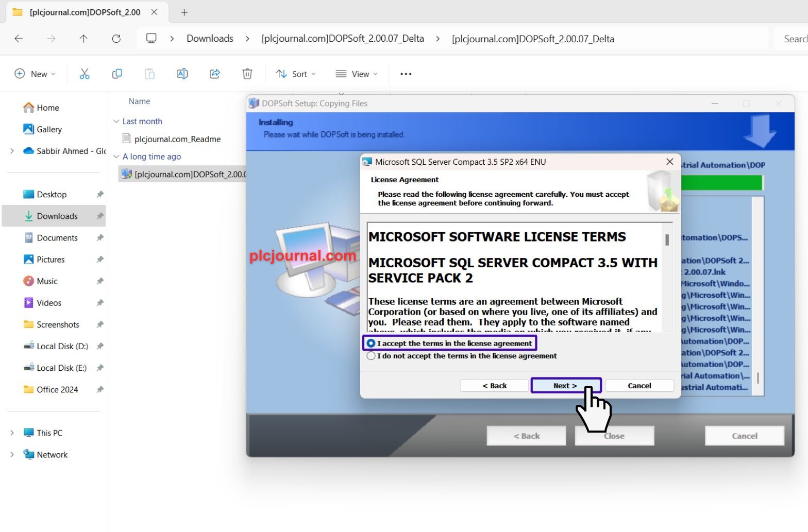
Task: Open Videos in the navigation pane
Action: (43, 303)
